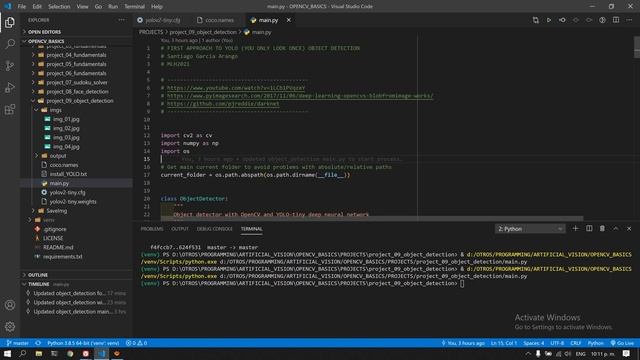Image resolution: width=640 pixels, height=360 pixels.
Task: Click the Explorer more actions ellipsis
Action: (x=122, y=20)
